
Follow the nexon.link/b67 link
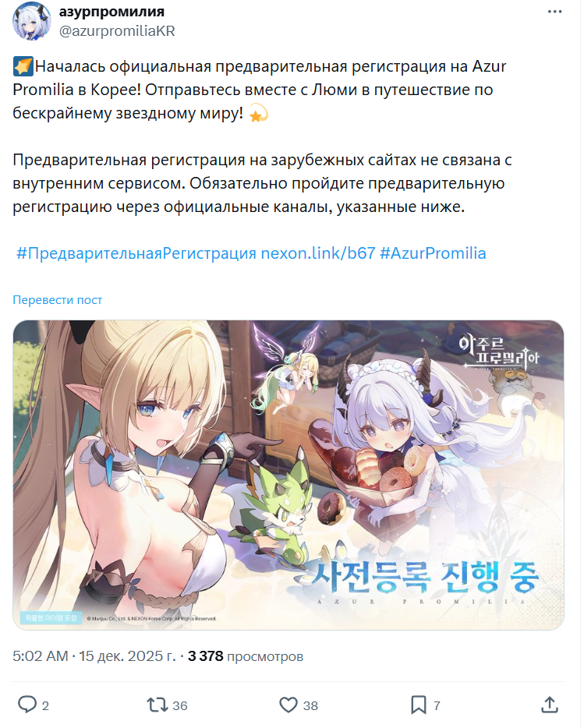318,253
